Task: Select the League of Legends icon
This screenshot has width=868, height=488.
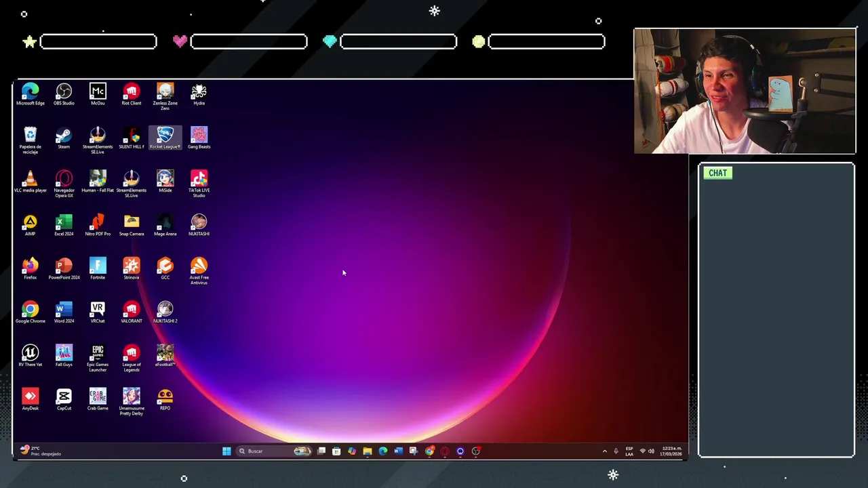Action: coord(132,358)
